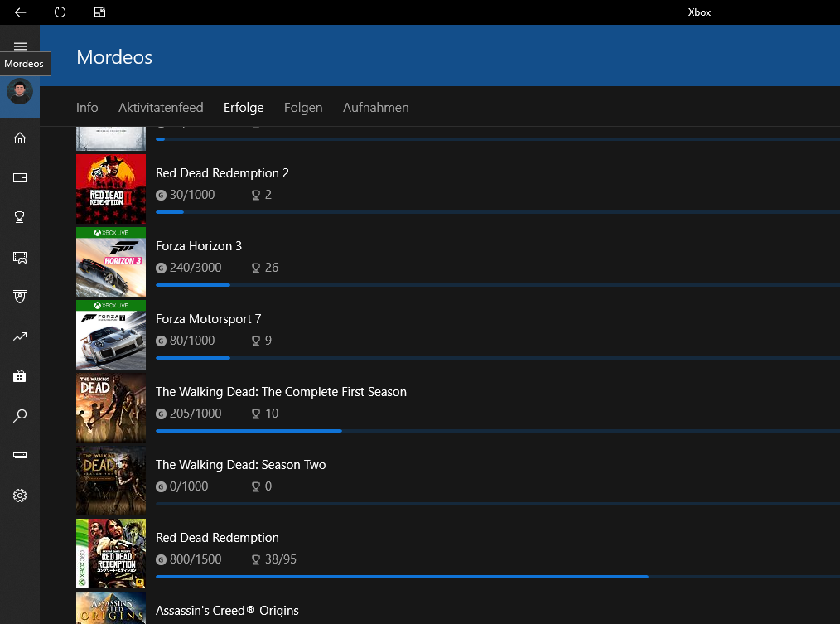This screenshot has width=840, height=624.
Task: Click the 240/3000 gamerscore value
Action: (x=196, y=268)
